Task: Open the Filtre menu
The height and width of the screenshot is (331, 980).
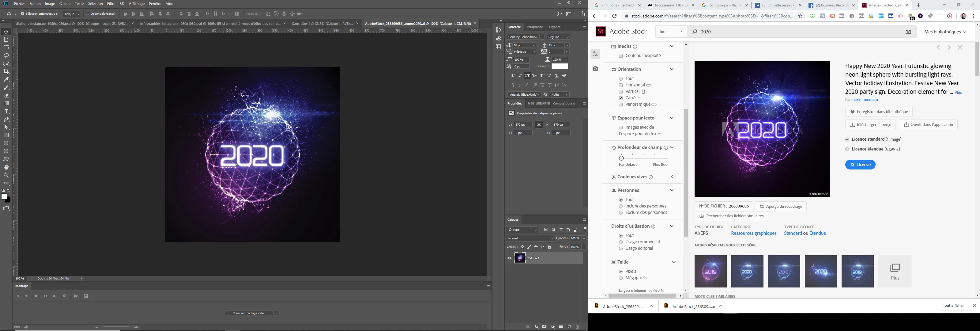Action: click(111, 4)
